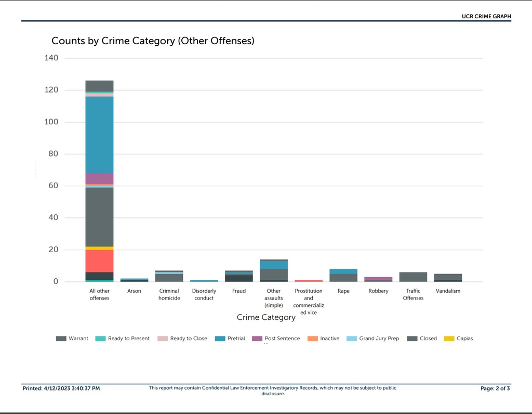The width and height of the screenshot is (532, 414).
Task: Click the Ready to Present legend swatch
Action: pos(100,339)
